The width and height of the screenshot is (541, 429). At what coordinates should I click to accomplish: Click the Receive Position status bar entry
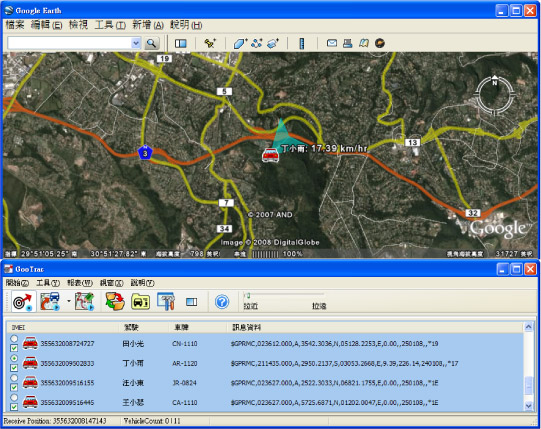(x=55, y=421)
